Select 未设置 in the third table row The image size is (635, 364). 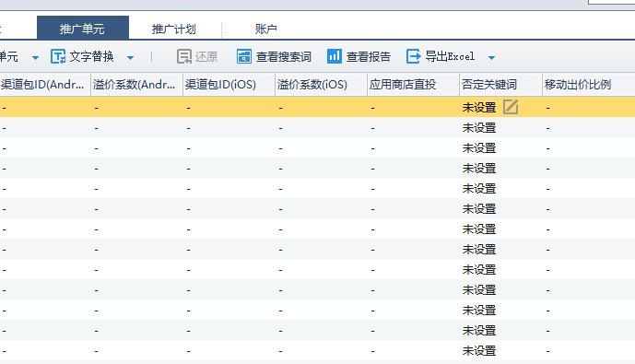point(479,148)
